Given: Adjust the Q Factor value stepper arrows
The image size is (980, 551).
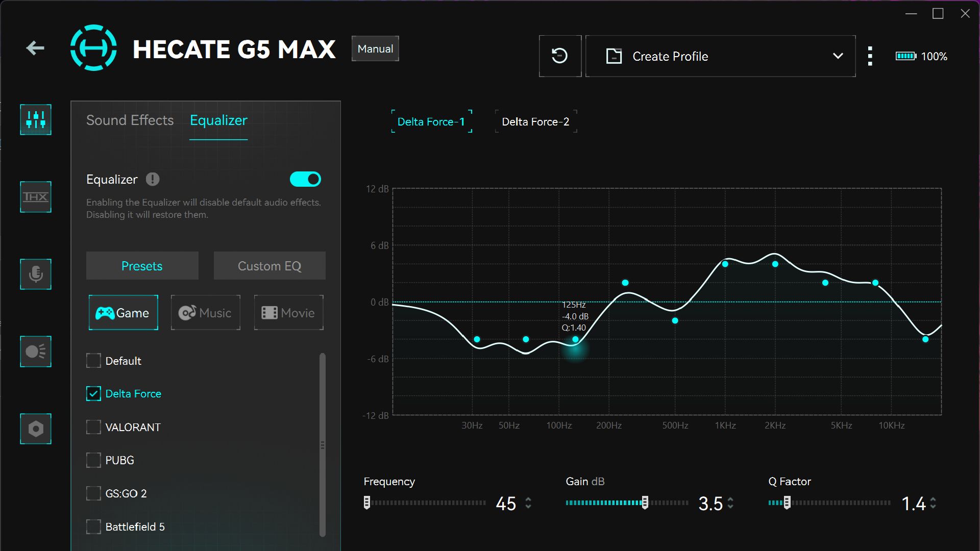Looking at the screenshot, I should 933,504.
